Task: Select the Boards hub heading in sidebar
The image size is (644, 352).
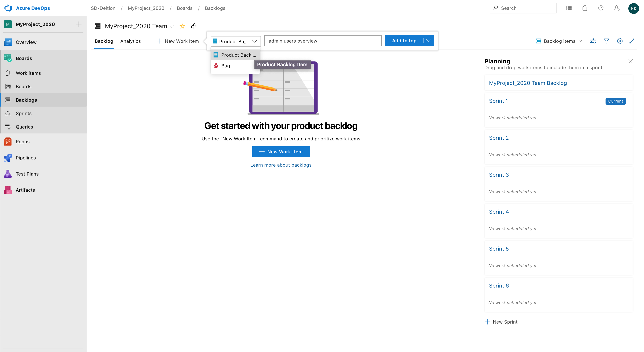Action: 44,58
